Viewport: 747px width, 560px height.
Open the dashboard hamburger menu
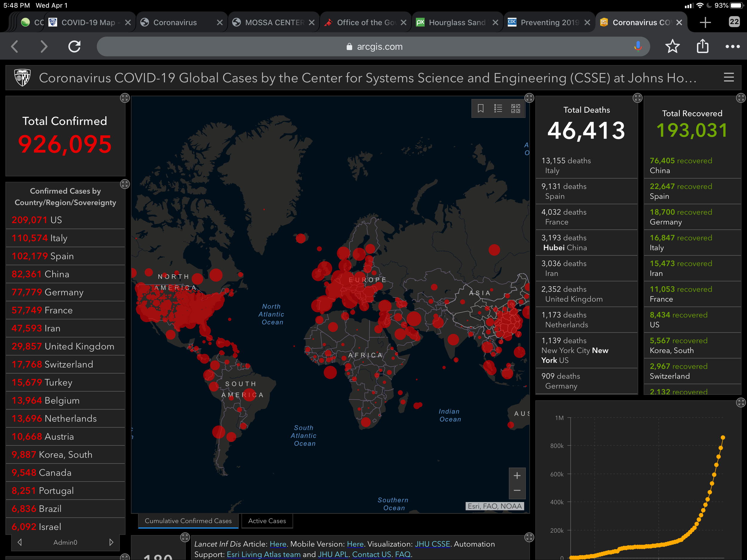pyautogui.click(x=729, y=77)
